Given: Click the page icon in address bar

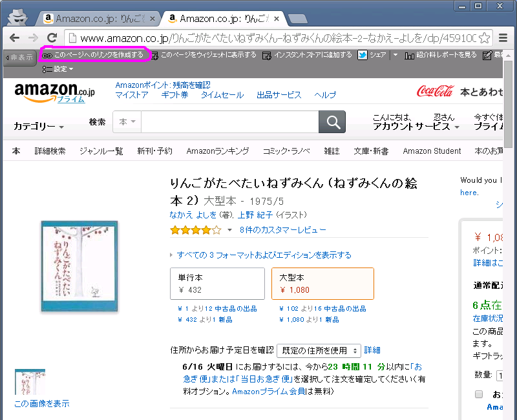Looking at the screenshot, I should click(x=72, y=38).
